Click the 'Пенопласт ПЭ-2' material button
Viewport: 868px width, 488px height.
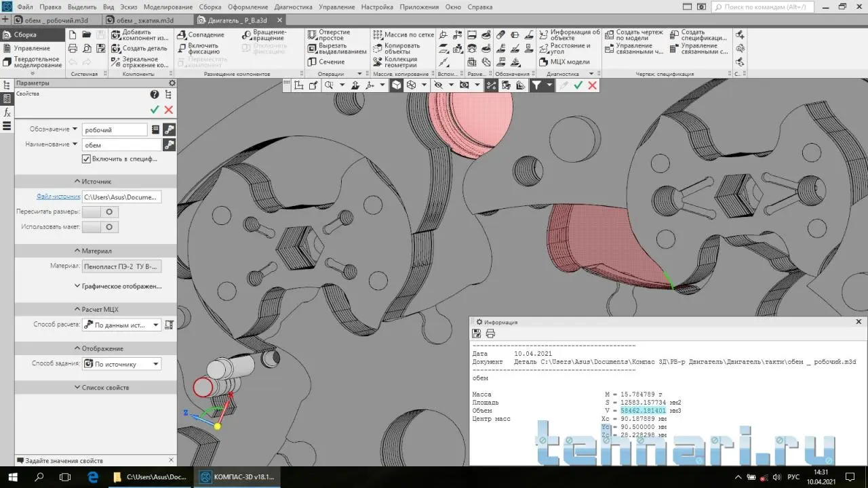tap(122, 266)
